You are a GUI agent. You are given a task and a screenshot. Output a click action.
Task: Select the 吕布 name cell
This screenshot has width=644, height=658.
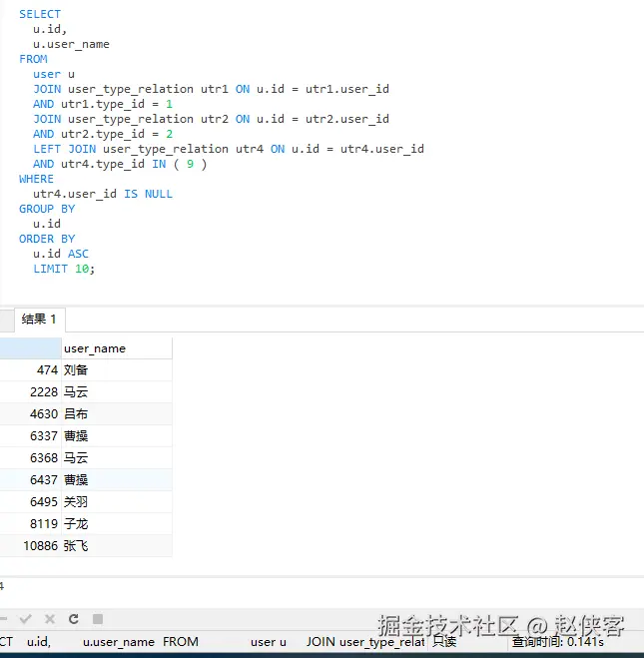click(x=117, y=414)
